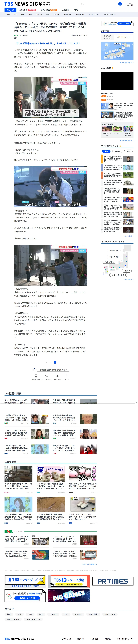The image size is (138, 644).
Task: Click the crown icon beside アクセスランキング
Action: click(120, 146)
